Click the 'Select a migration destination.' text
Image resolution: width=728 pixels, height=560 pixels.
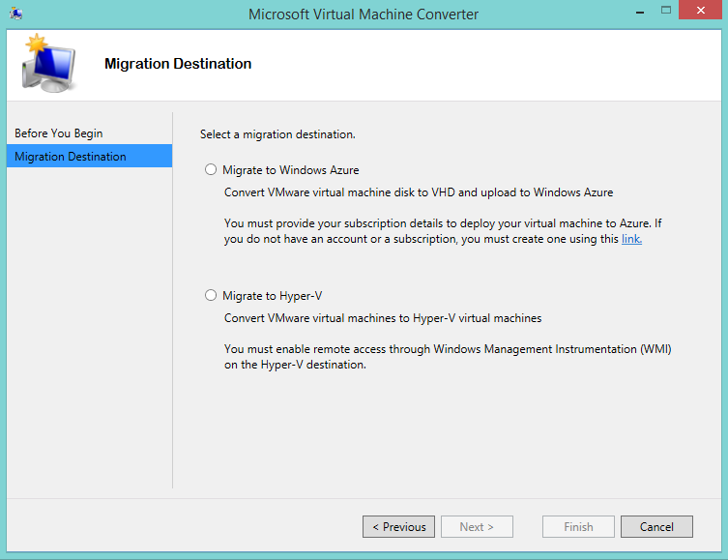point(277,134)
